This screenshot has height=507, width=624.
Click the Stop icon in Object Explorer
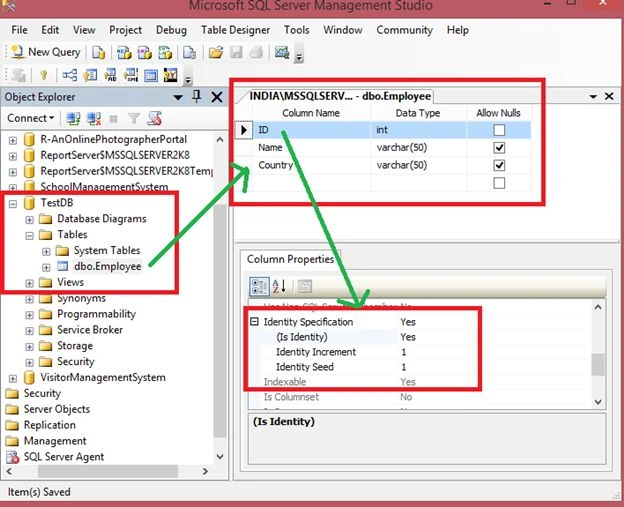[114, 119]
